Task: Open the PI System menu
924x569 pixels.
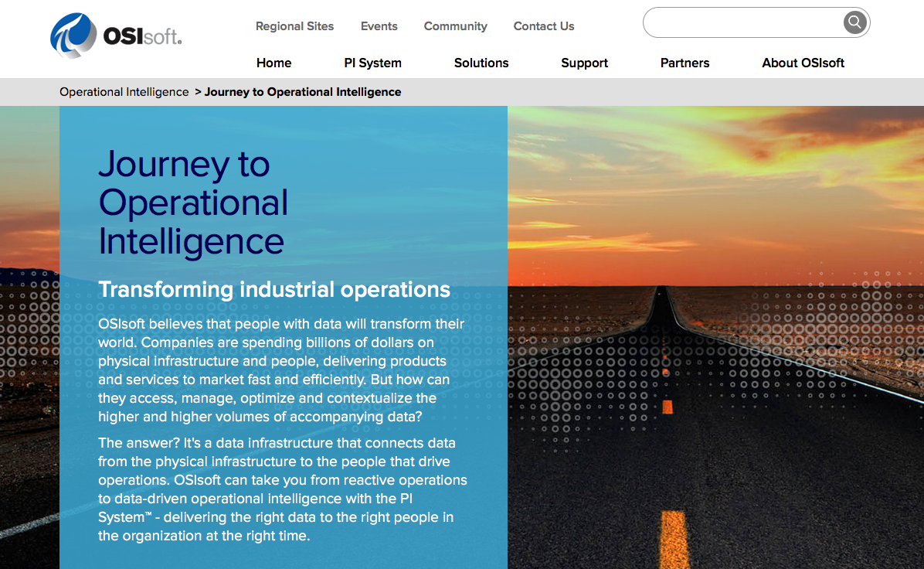Action: tap(372, 63)
